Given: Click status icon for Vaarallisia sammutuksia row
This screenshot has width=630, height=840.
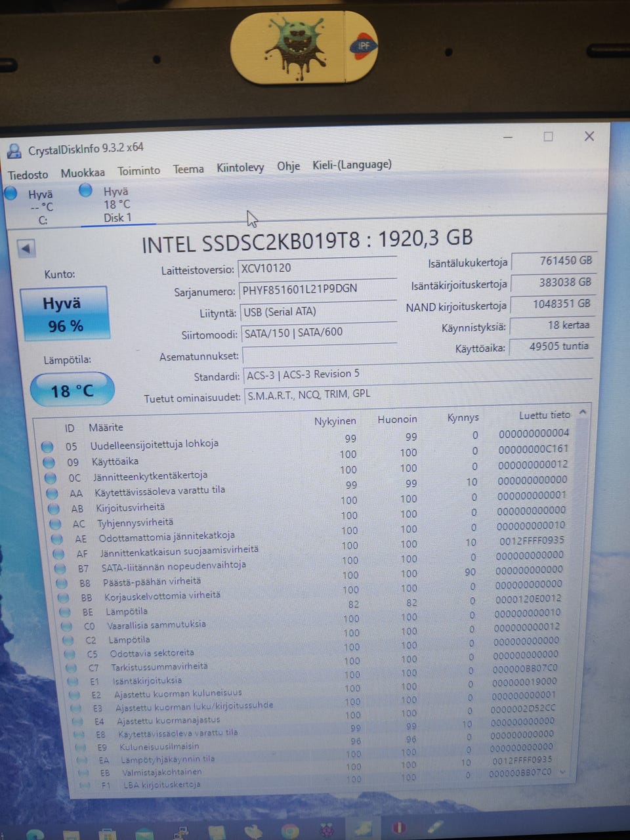Looking at the screenshot, I should click(x=67, y=626).
